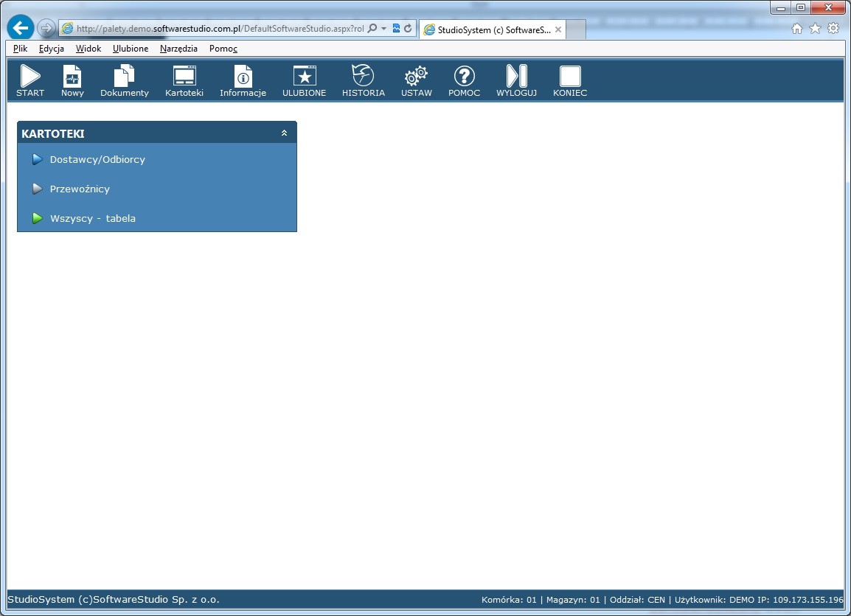Open the Widok menu
The height and width of the screenshot is (616, 851).
pyautogui.click(x=88, y=49)
